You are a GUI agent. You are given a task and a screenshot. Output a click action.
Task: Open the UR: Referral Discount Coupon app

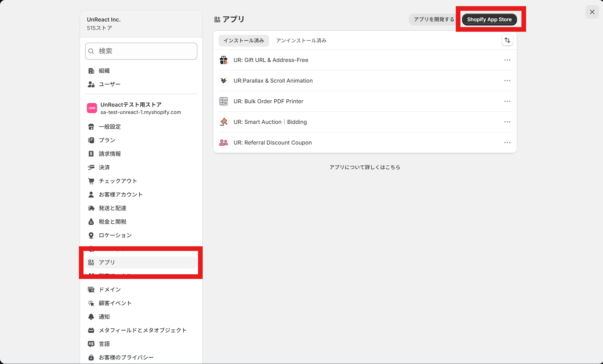(365, 143)
